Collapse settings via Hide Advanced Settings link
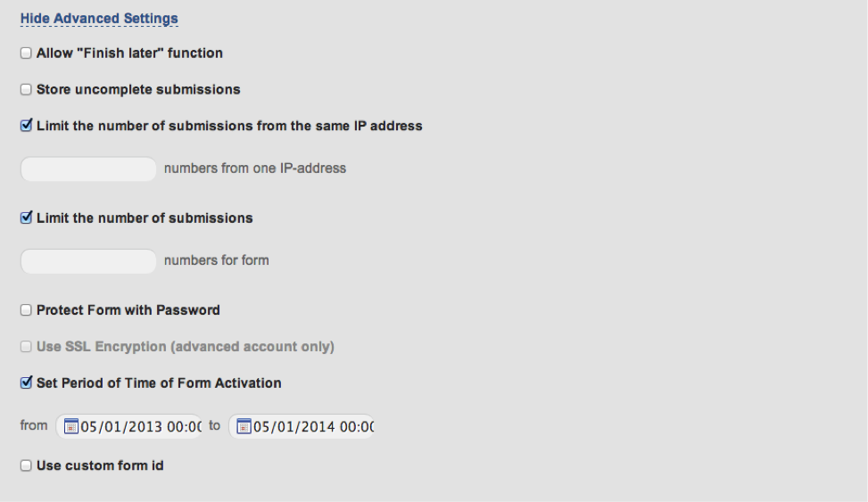The height and width of the screenshot is (502, 868). (99, 18)
